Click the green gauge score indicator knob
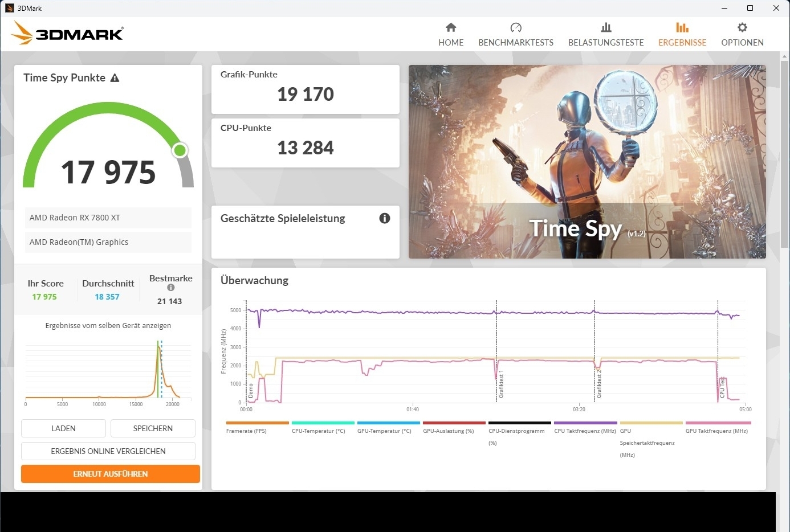 click(180, 150)
